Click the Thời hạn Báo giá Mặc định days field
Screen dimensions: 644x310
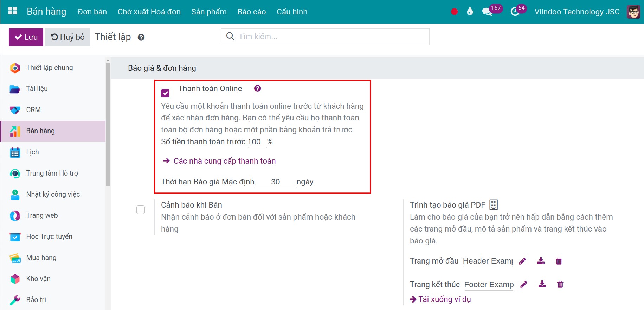[x=276, y=182]
